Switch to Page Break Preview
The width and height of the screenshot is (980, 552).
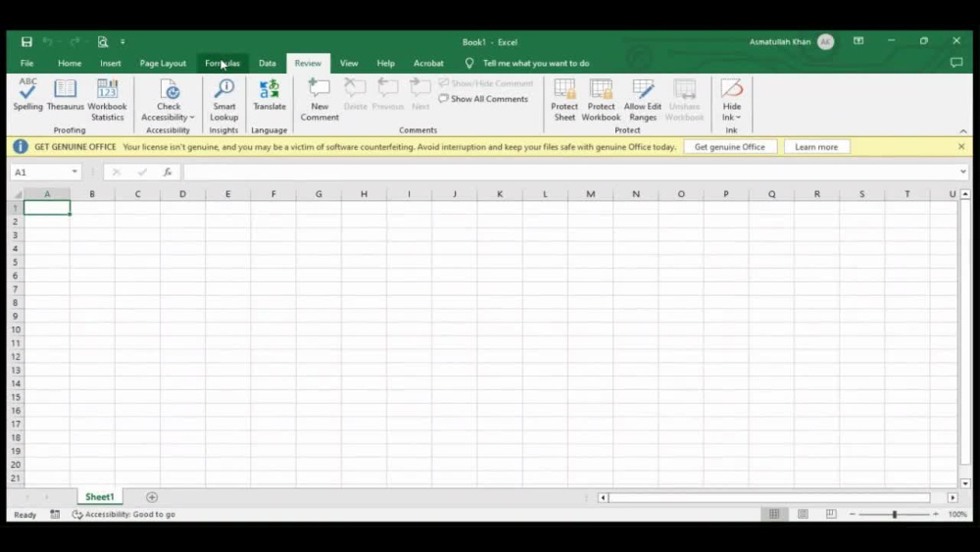coord(831,514)
